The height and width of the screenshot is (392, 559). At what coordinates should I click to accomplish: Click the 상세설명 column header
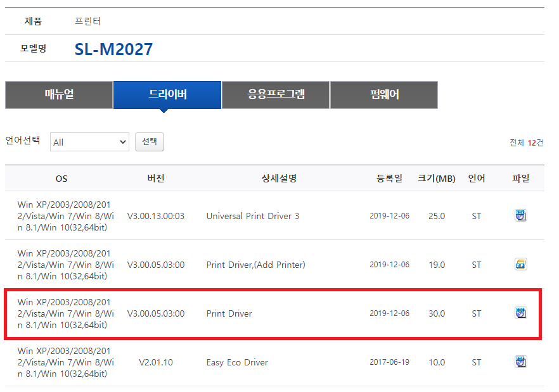point(279,178)
